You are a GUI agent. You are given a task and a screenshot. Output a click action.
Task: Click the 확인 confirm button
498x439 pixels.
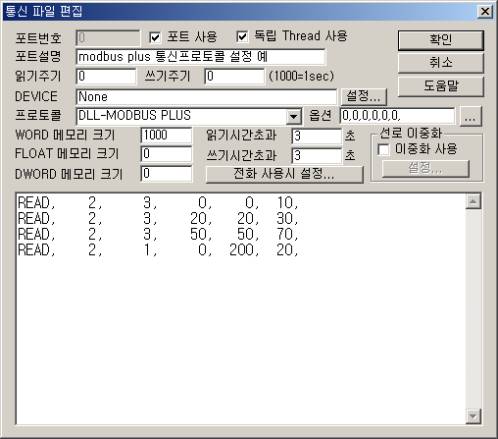click(x=440, y=40)
